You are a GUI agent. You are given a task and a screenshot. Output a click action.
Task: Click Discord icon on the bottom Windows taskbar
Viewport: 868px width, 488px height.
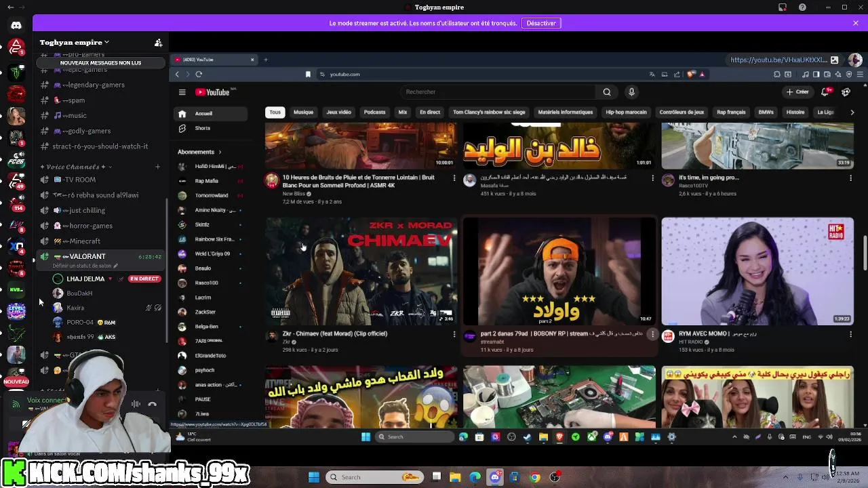(495, 477)
